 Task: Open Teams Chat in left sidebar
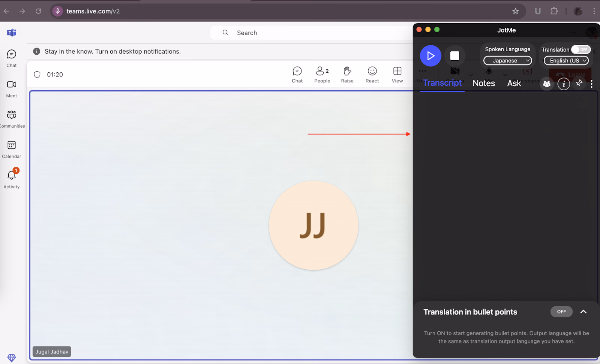(x=12, y=58)
